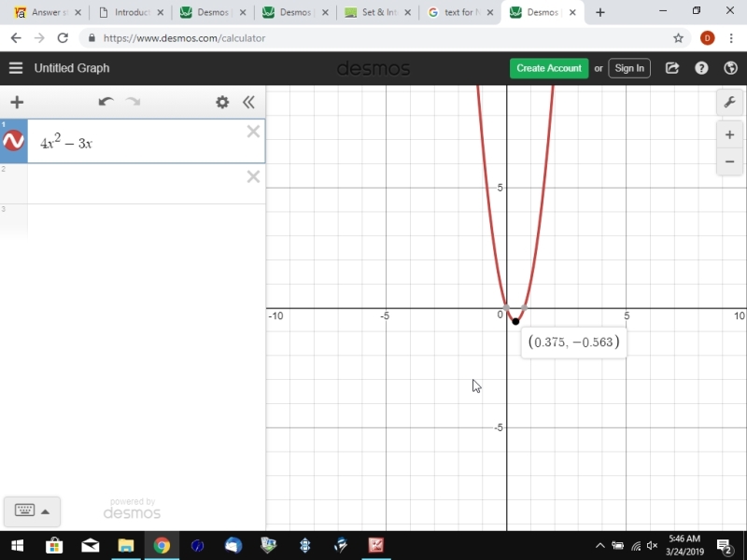Open the expression list settings gear

click(222, 102)
